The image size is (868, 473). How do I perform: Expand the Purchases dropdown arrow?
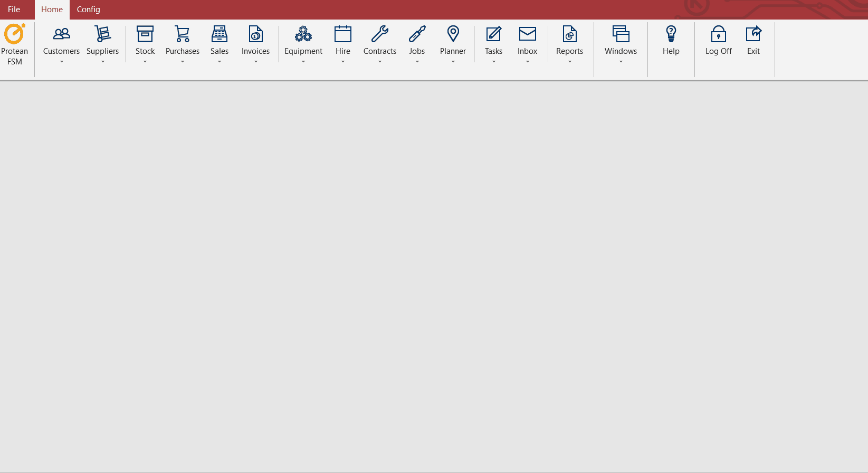click(x=183, y=62)
